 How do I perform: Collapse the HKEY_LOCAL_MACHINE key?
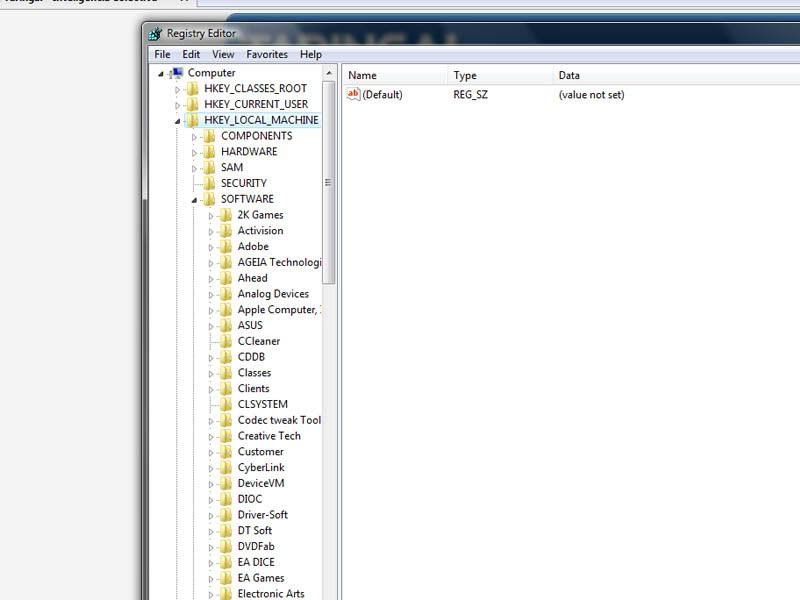[x=177, y=121]
